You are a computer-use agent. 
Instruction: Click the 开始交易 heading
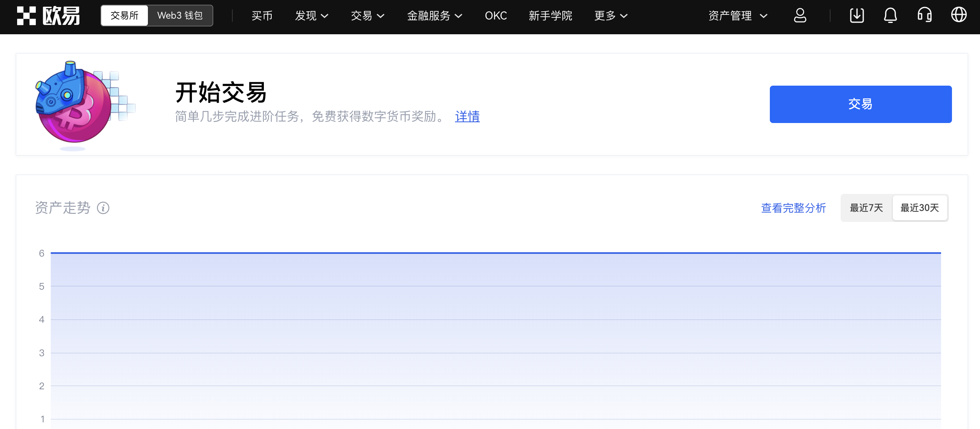[221, 93]
